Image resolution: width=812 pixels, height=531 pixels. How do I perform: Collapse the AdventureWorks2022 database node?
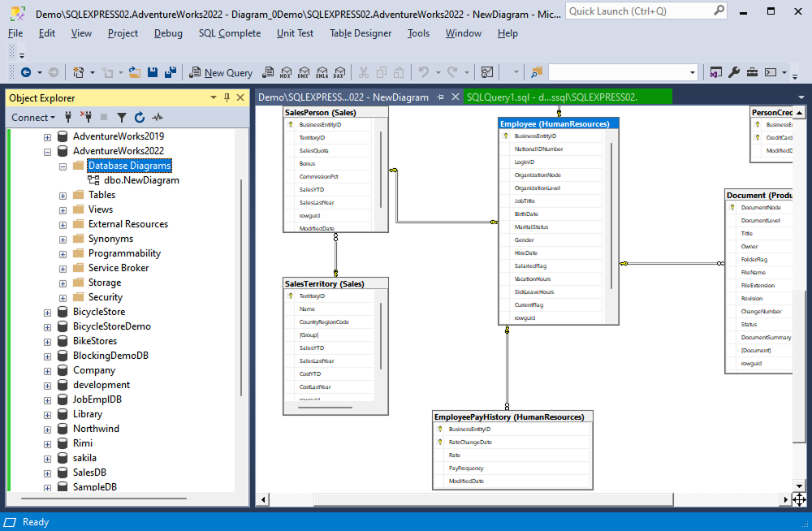tap(47, 152)
